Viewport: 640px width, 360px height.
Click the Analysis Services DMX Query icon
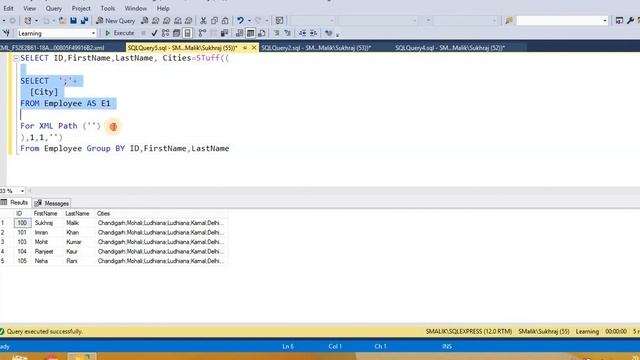(x=167, y=20)
